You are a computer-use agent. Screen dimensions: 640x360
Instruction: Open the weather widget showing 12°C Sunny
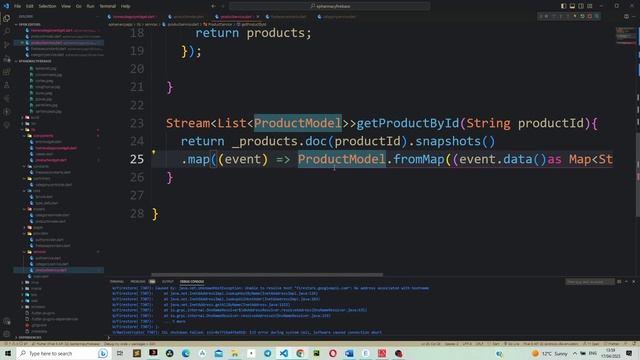point(550,353)
